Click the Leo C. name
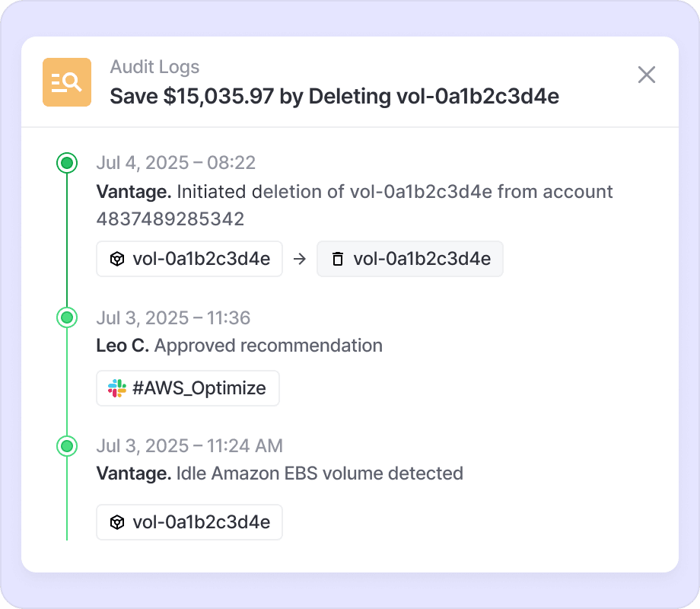700x609 pixels. coord(123,346)
